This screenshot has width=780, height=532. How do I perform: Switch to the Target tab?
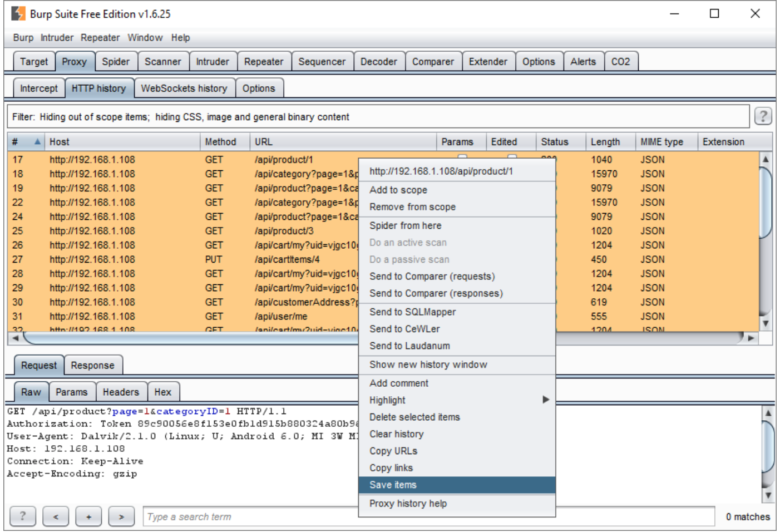(34, 61)
